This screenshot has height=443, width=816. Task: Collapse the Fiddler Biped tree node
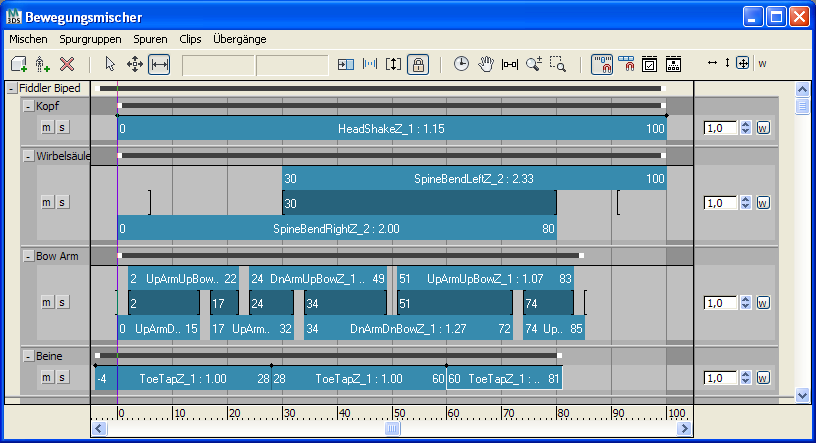click(x=11, y=89)
